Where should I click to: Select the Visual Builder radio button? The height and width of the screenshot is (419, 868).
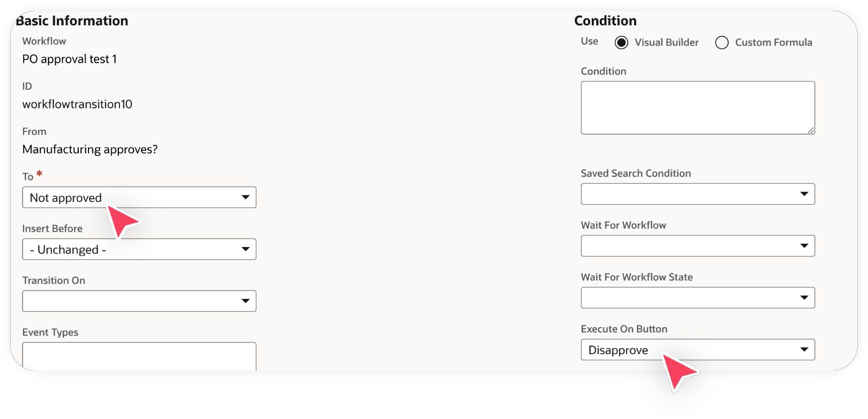[x=621, y=42]
